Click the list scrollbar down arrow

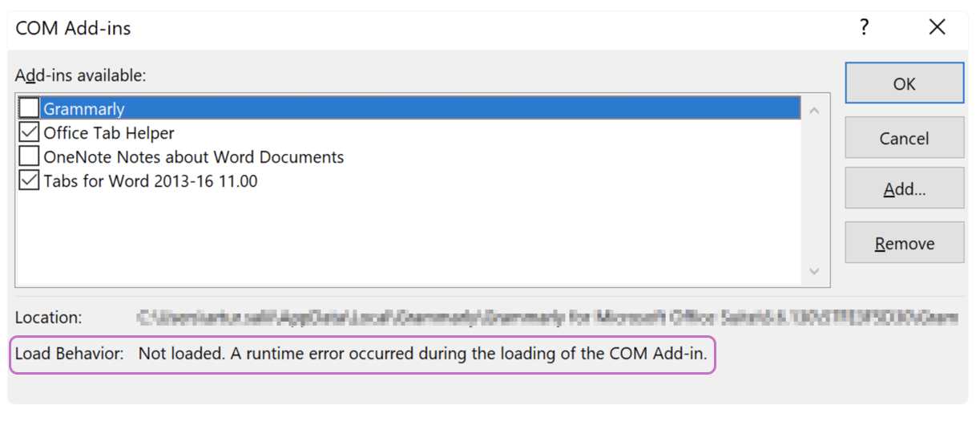815,272
